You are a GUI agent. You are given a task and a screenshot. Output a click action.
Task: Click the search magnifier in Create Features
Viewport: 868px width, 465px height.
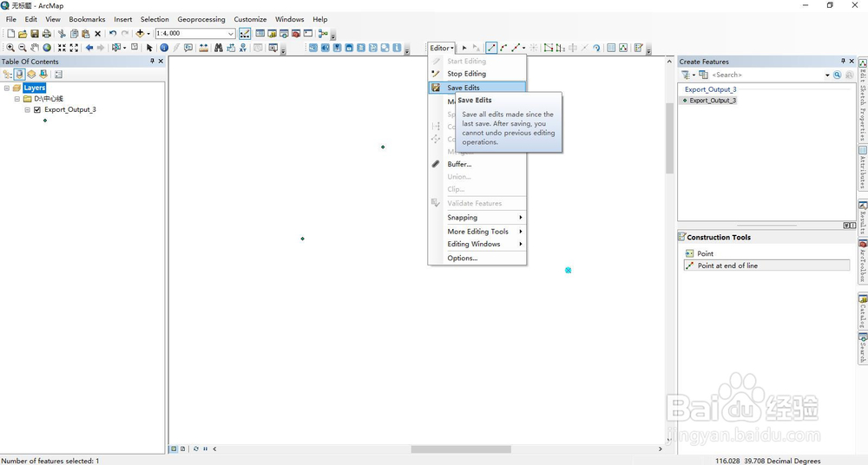(x=837, y=75)
